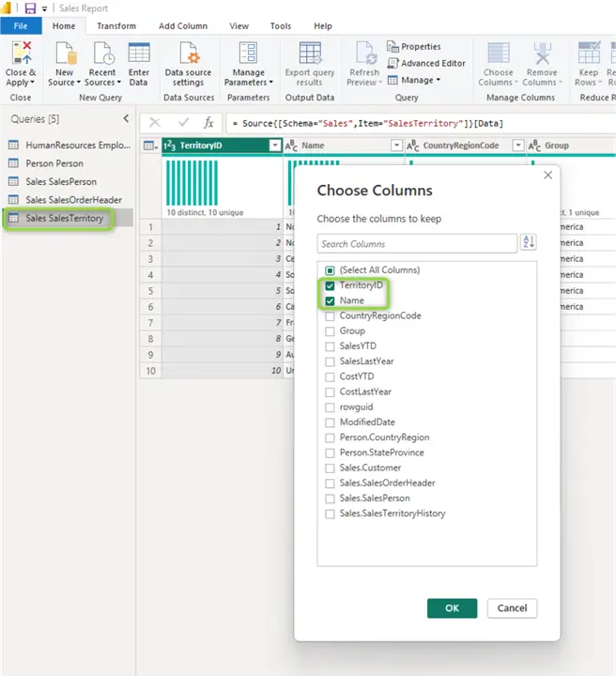
Task: Open the View tab
Action: click(x=239, y=26)
